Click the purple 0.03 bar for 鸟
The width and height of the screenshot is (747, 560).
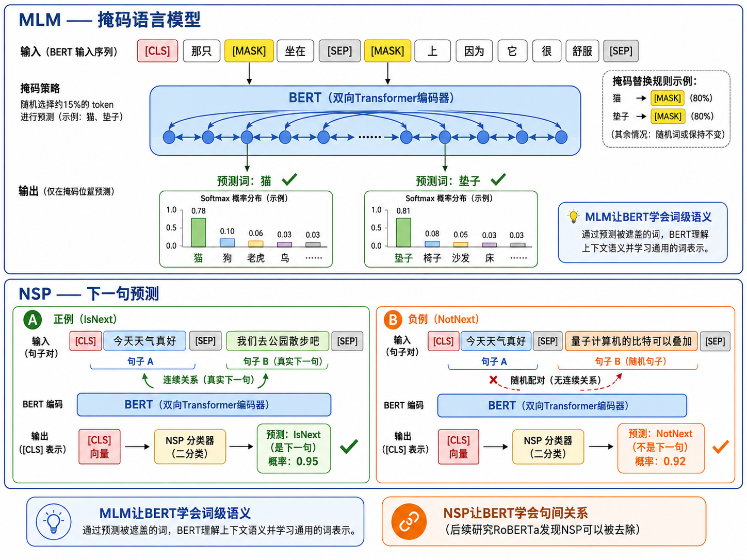(284, 244)
